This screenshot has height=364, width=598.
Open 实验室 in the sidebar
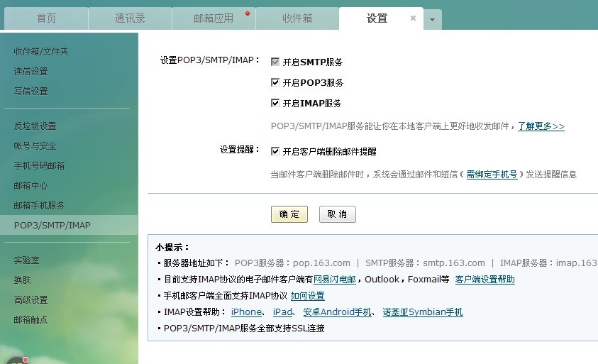click(x=26, y=260)
